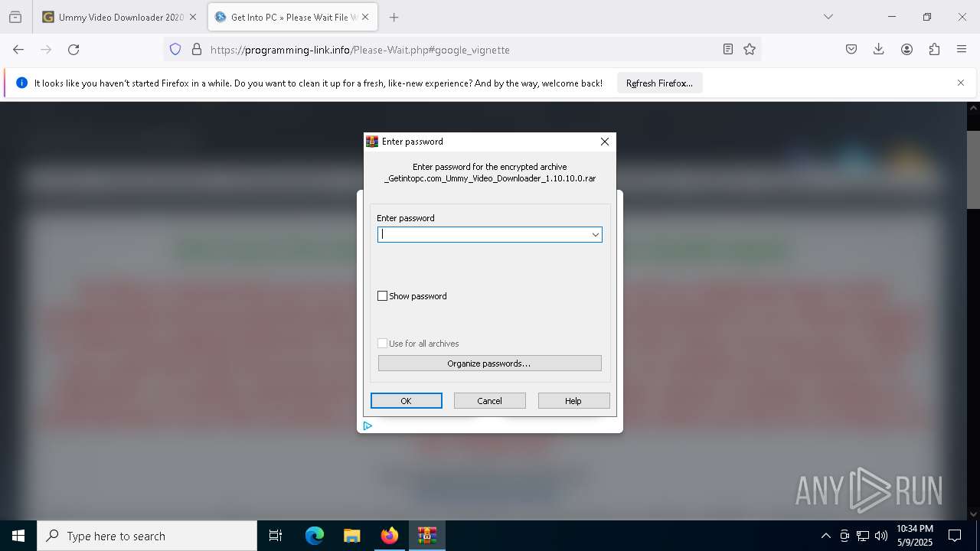Open Firefox View icon

tap(15, 17)
